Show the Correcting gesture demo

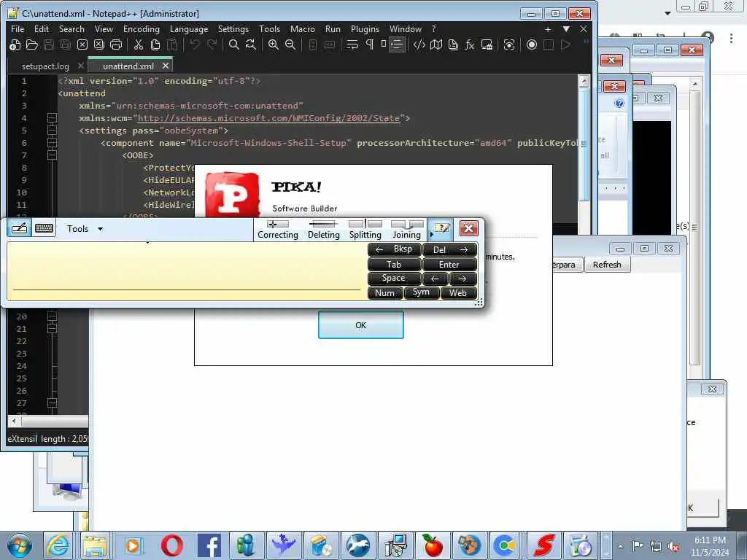(278, 230)
